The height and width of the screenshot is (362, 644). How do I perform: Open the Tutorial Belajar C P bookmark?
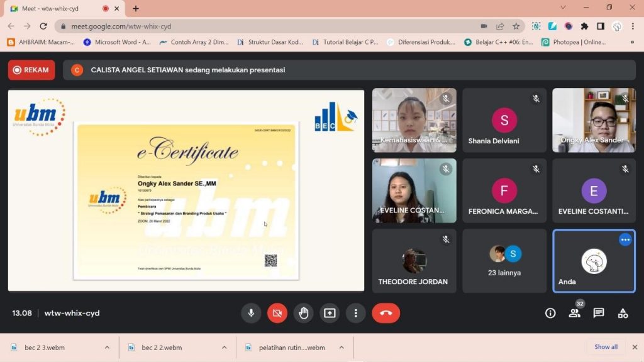point(345,42)
